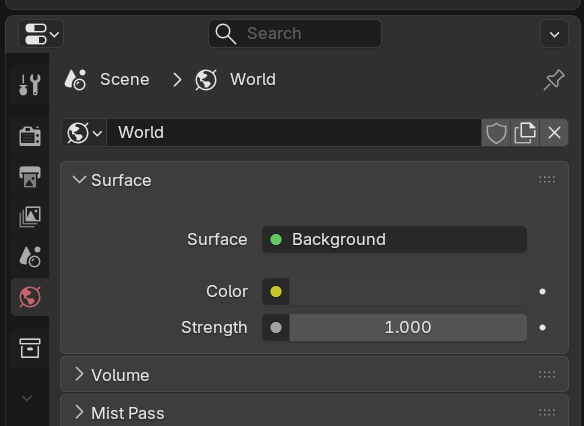Select the World properties tab

point(30,297)
